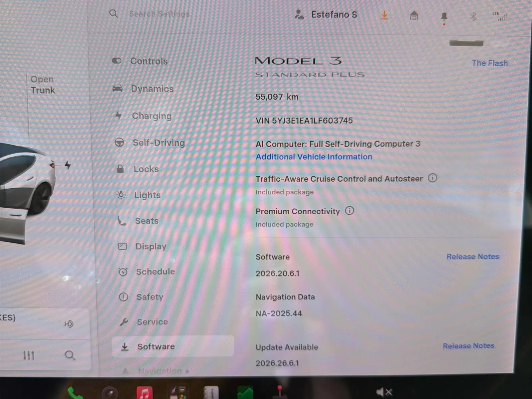Select Schedule in the settings menu
Screen dimensions: 532x399
147,272
